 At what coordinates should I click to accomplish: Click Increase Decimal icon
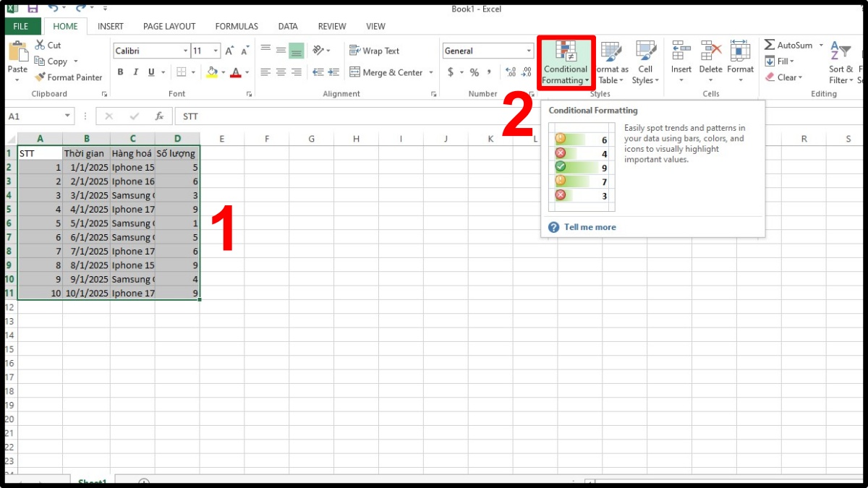pyautogui.click(x=511, y=72)
